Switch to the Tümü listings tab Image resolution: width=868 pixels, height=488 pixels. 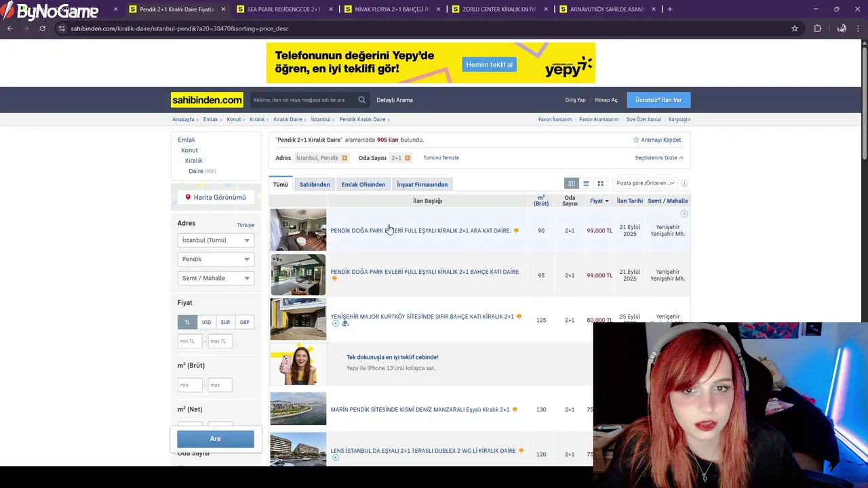tap(281, 184)
